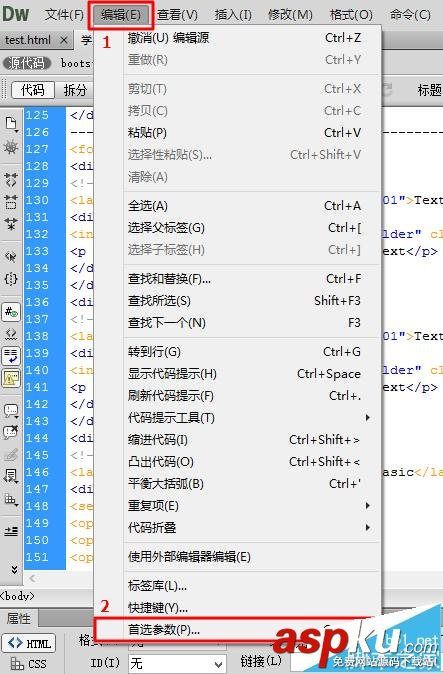Click the 源代码 source button

coord(27,63)
